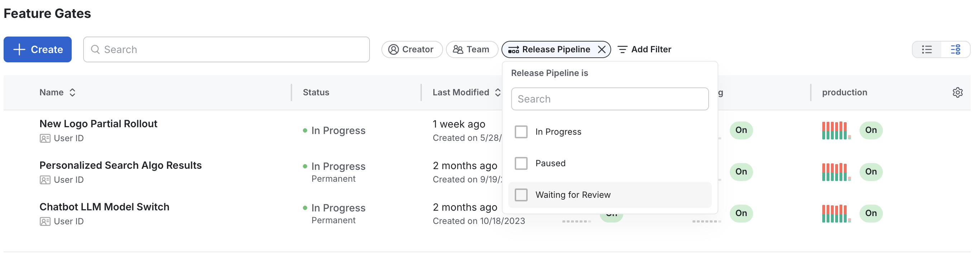Open the Release Pipeline filter chip
980x258 pixels.
tap(556, 49)
